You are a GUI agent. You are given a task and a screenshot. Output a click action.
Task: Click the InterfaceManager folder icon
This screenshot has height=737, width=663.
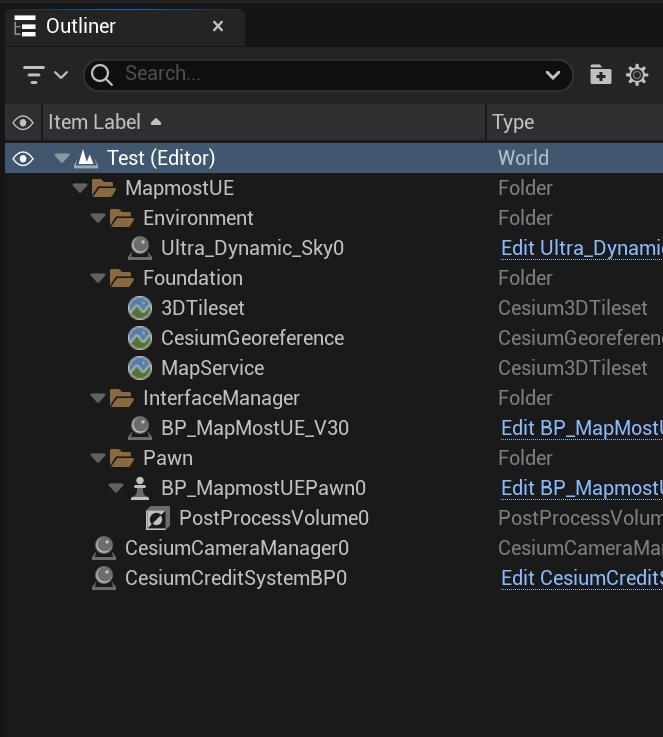(x=122, y=398)
